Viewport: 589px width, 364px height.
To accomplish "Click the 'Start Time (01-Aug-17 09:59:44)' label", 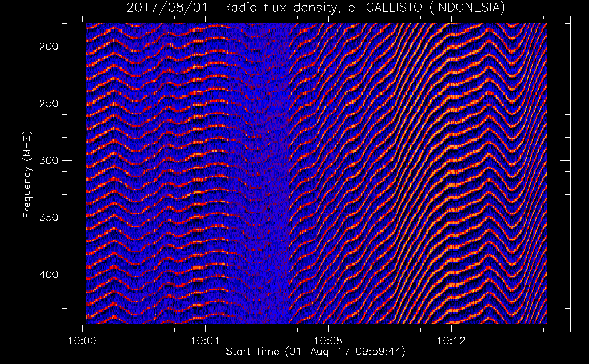I will (x=316, y=352).
